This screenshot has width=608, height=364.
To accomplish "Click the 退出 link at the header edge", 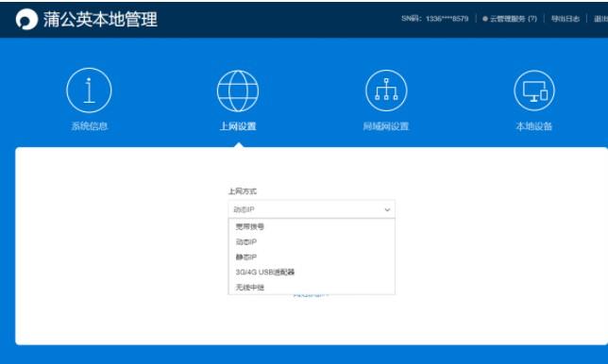I will 601,19.
